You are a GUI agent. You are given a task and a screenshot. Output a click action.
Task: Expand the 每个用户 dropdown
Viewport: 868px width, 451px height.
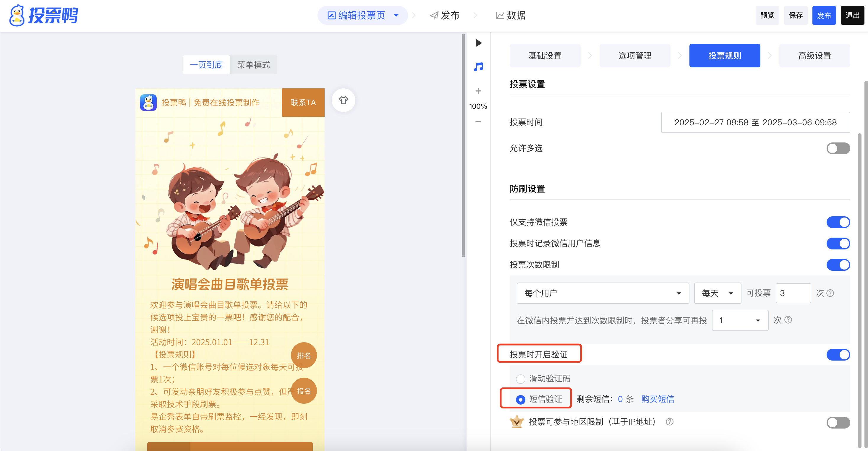tap(603, 293)
